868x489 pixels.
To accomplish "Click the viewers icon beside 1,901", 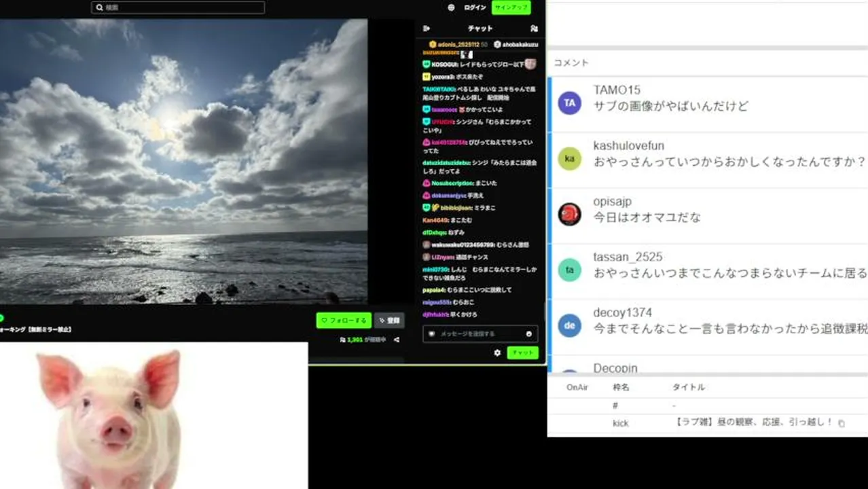I will click(x=342, y=340).
